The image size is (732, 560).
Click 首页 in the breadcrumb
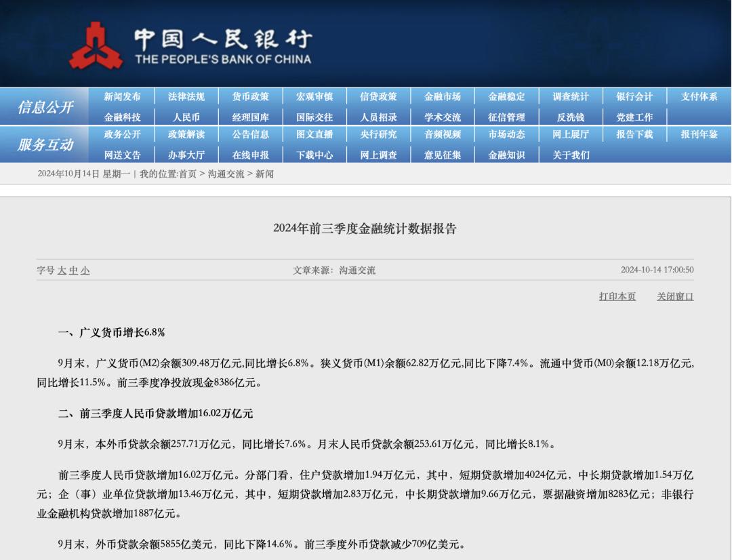(188, 174)
